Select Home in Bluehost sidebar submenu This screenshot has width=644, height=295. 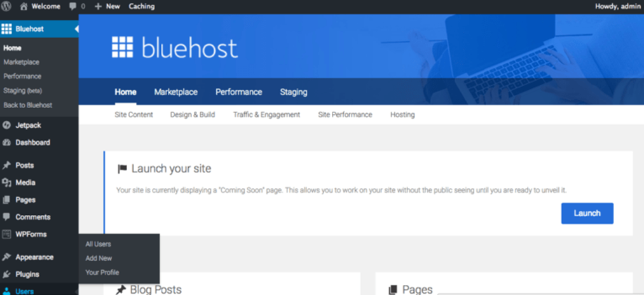[12, 48]
